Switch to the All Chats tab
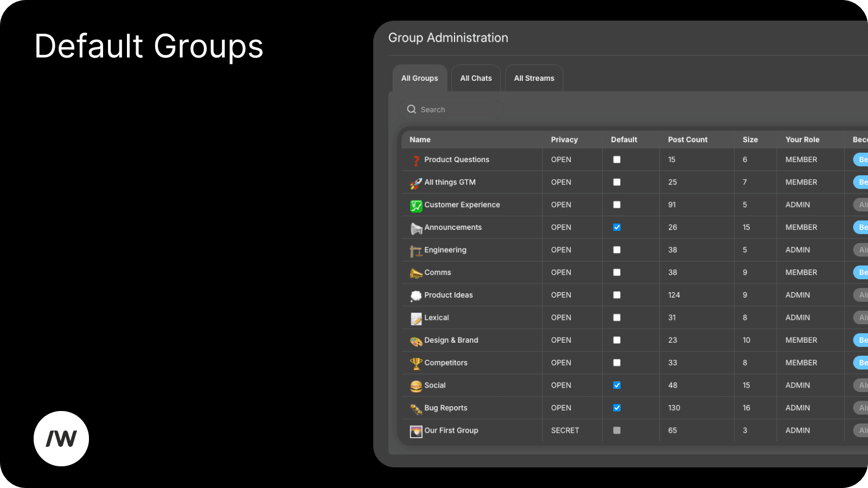This screenshot has height=488, width=868. pos(476,78)
